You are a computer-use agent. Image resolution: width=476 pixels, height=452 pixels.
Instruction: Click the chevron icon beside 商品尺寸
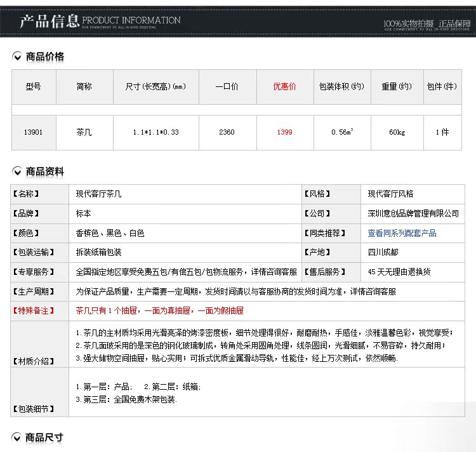(x=17, y=438)
